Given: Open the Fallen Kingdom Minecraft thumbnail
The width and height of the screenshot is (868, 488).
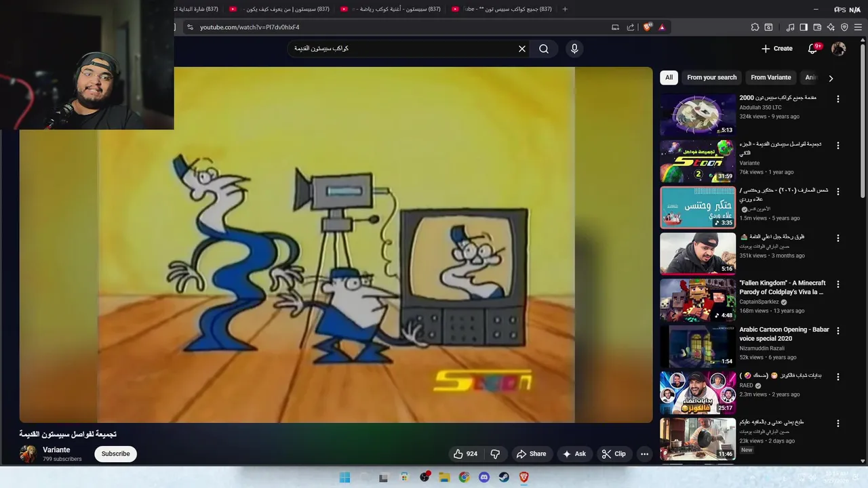Looking at the screenshot, I should pyautogui.click(x=698, y=300).
